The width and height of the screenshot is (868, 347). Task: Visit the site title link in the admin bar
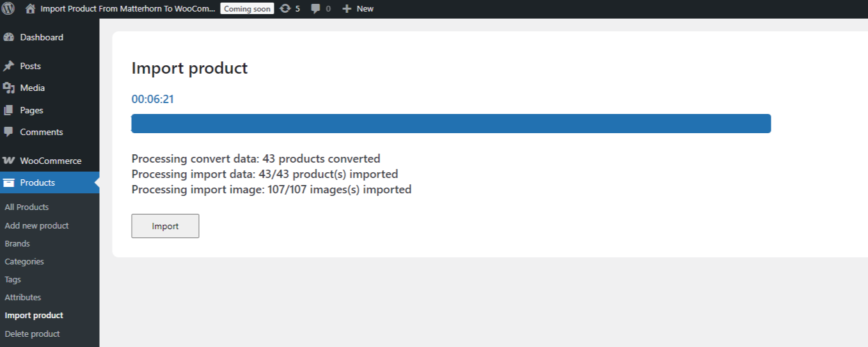click(x=127, y=9)
